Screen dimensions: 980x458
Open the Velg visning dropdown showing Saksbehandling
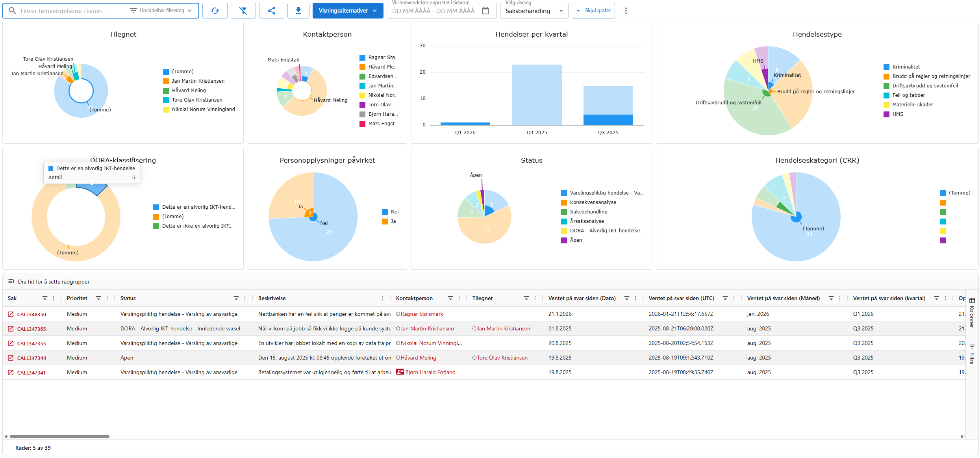point(534,11)
